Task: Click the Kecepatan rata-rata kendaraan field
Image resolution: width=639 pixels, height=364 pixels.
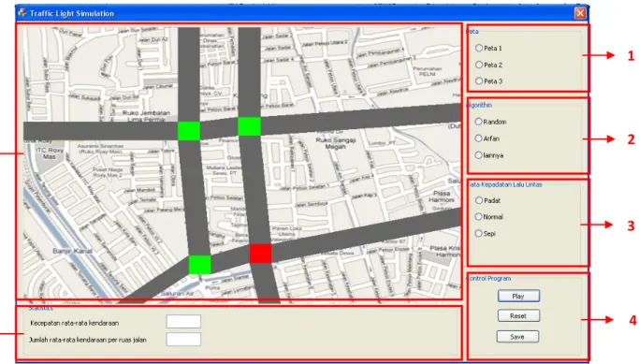Action: [183, 322]
